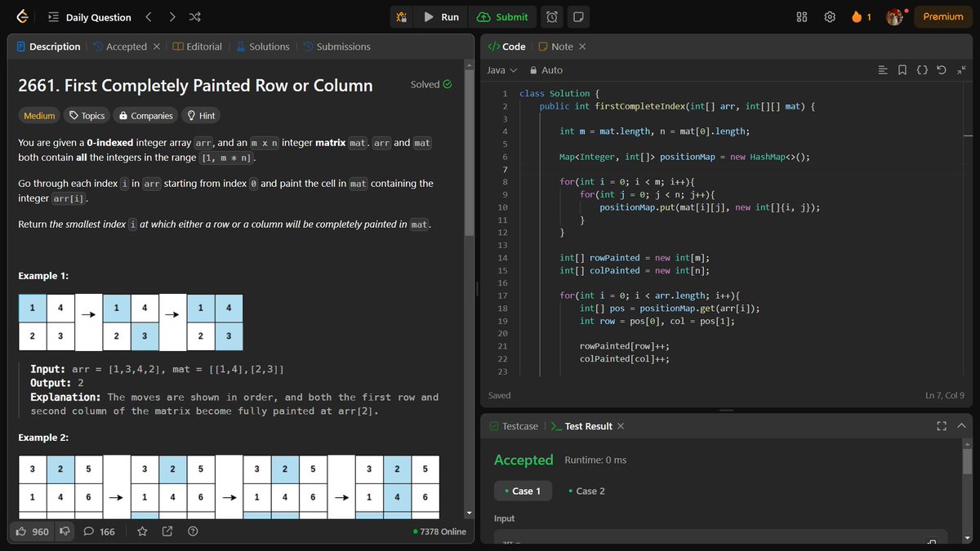
Task: Toggle fullscreen for the code editor
Action: tap(961, 70)
